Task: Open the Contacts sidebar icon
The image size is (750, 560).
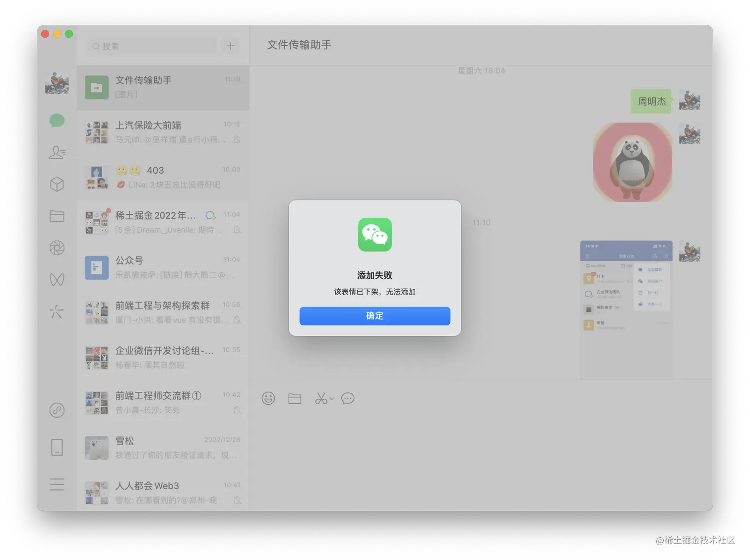Action: [57, 152]
